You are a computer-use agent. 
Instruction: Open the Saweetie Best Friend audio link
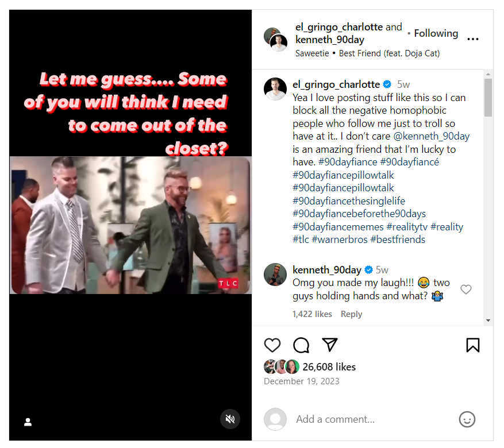pos(367,53)
